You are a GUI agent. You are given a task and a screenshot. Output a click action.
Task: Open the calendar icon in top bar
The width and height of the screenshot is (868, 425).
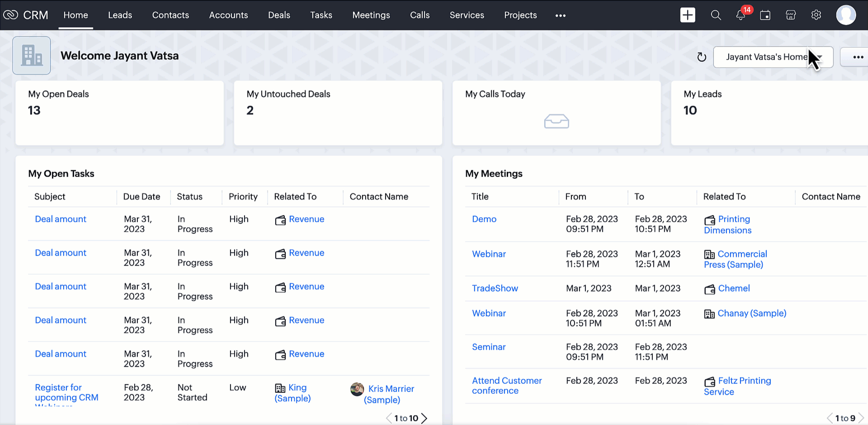click(765, 15)
